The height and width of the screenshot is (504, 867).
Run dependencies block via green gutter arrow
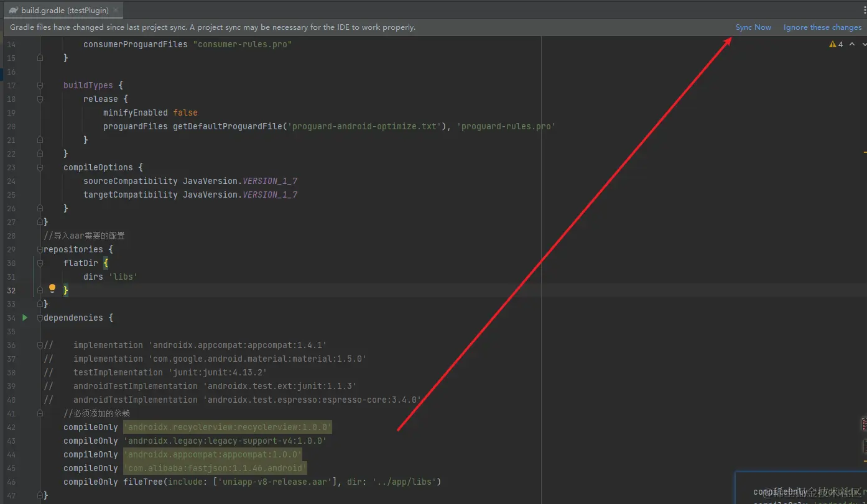[x=25, y=318]
